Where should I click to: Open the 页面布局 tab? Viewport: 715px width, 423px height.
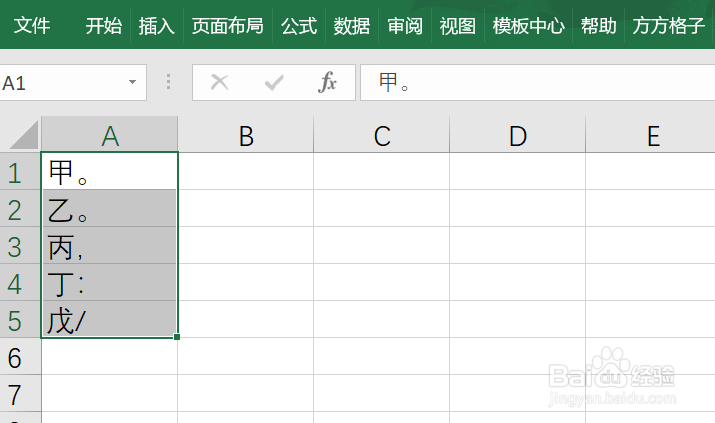[227, 26]
